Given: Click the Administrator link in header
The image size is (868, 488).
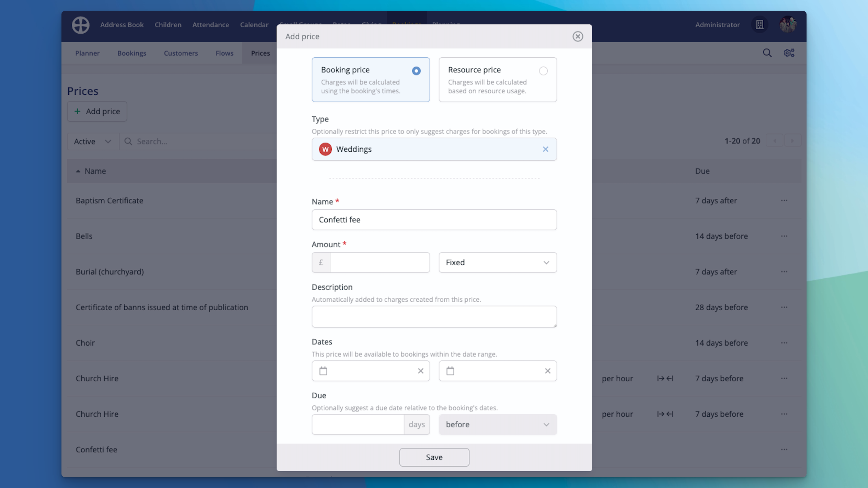Looking at the screenshot, I should click(x=717, y=25).
